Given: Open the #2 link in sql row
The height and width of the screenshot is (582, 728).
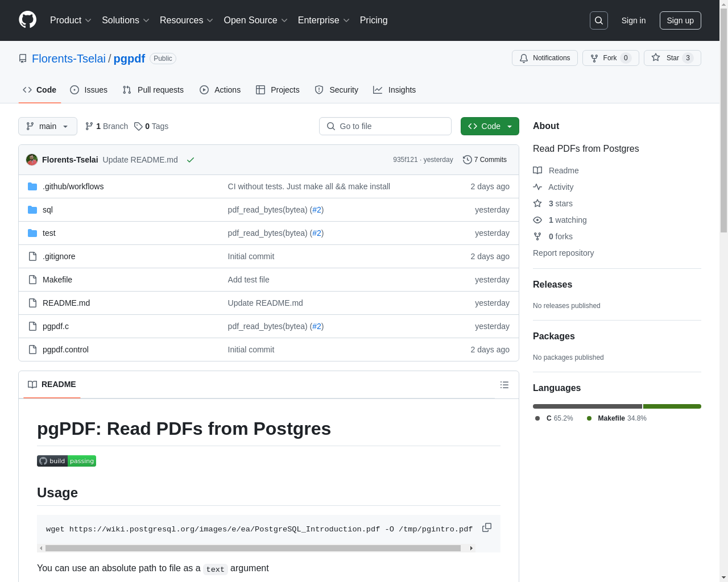Looking at the screenshot, I should pos(317,210).
